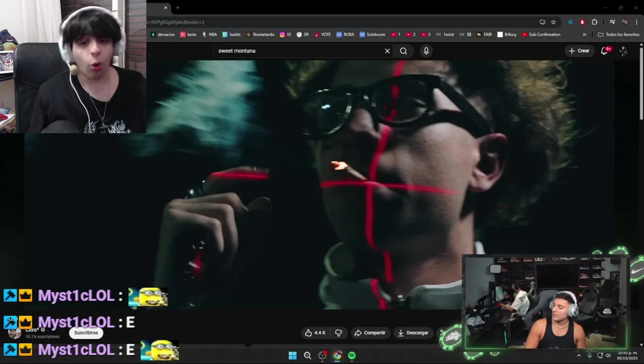
Task: Clear the YouTube search text with X
Action: (x=387, y=51)
